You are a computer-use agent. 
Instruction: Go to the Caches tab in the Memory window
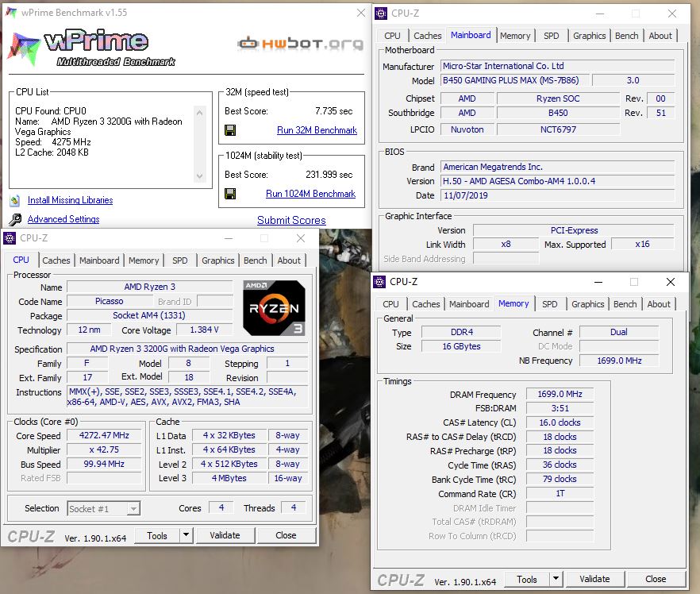point(426,304)
